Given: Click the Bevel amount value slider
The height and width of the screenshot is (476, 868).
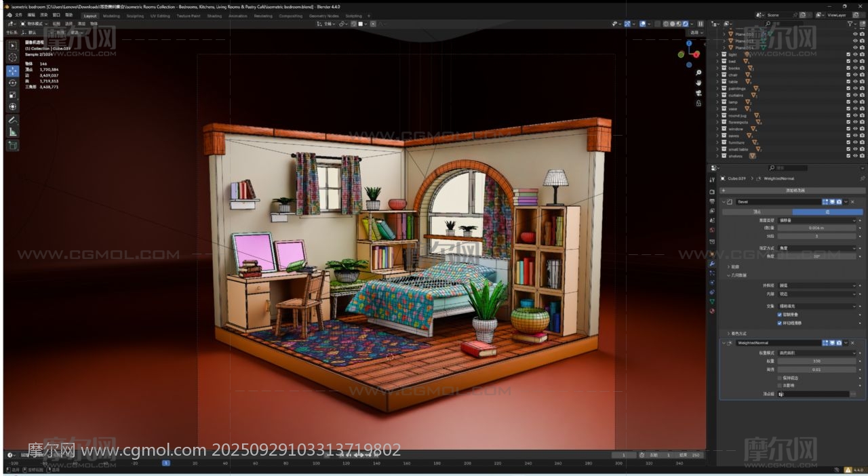Looking at the screenshot, I should tap(816, 229).
